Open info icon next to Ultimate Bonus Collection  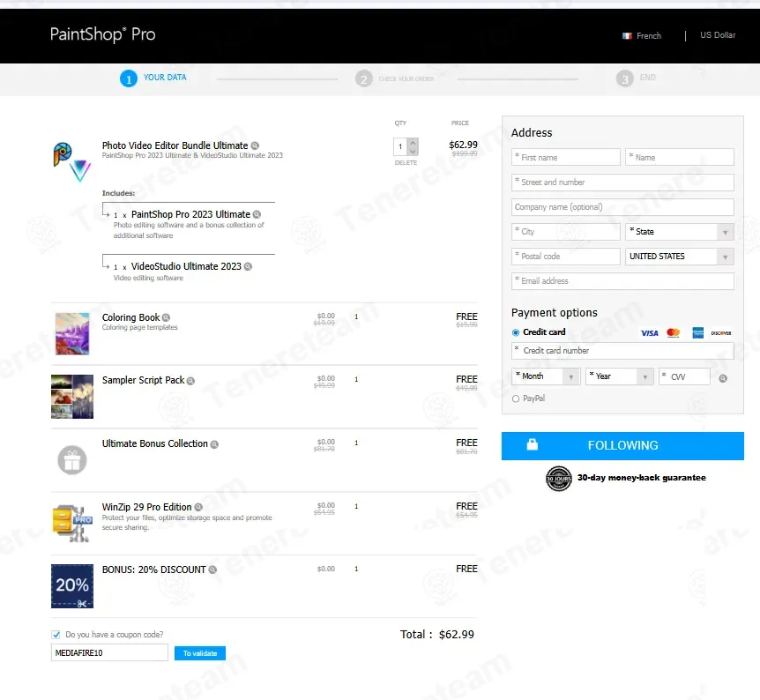tap(214, 444)
